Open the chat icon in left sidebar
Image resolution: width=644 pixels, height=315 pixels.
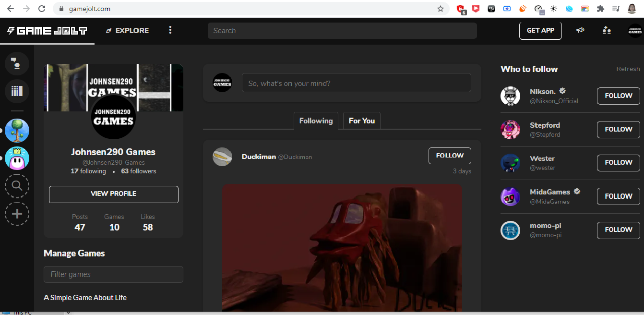tap(17, 63)
